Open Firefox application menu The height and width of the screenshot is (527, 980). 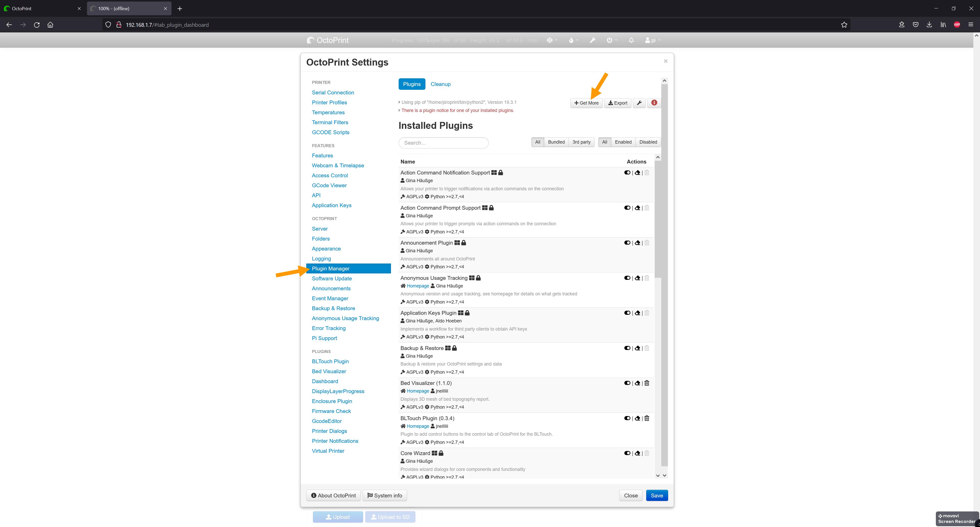coord(971,25)
